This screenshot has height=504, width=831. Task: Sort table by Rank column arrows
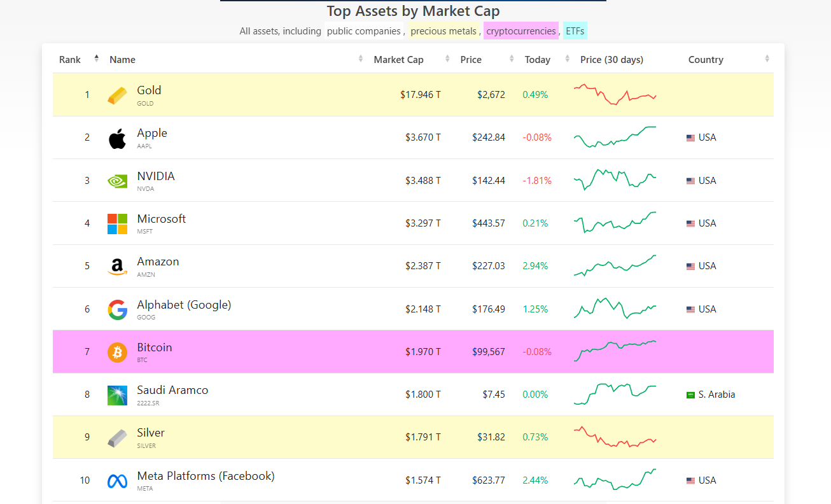coord(97,59)
